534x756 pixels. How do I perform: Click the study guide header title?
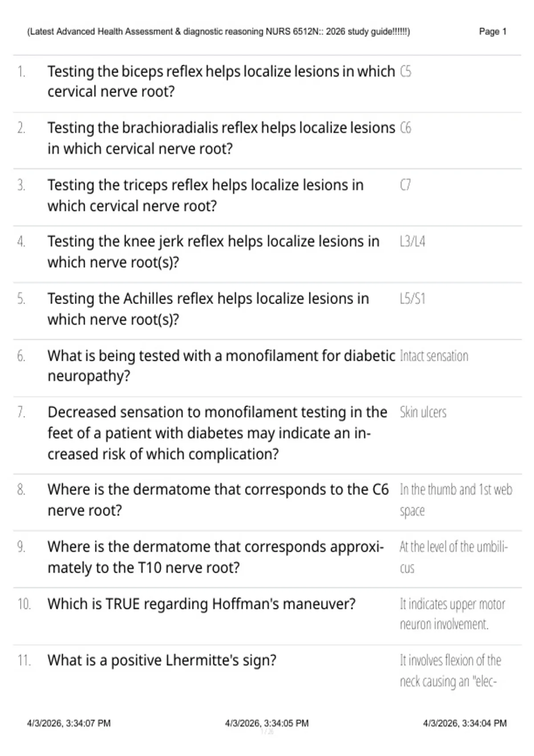click(x=218, y=32)
